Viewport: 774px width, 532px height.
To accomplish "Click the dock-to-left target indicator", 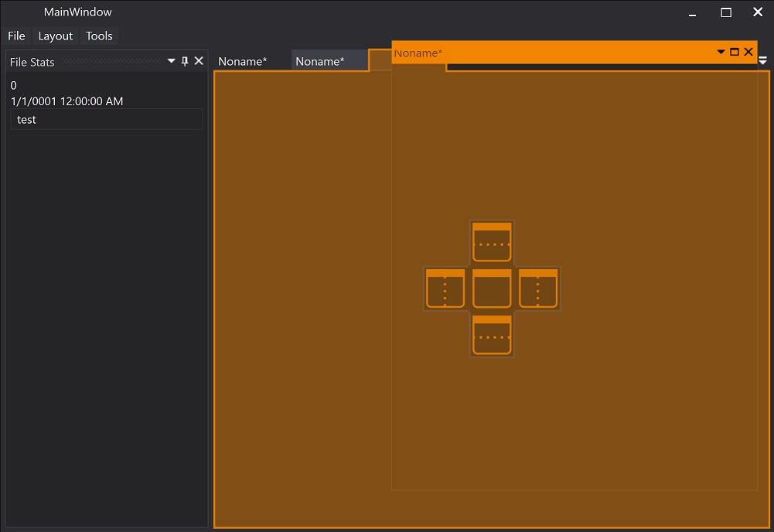I will pos(445,289).
